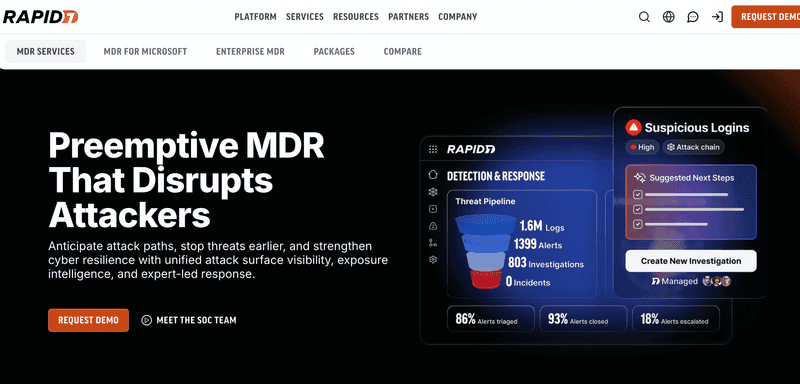The image size is (800, 384).
Task: Click the Threat Pipeline label
Action: [485, 201]
